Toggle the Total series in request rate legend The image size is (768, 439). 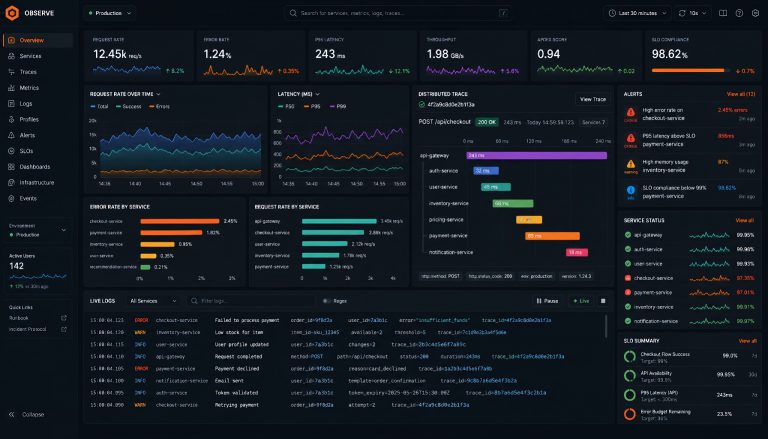tap(99, 106)
